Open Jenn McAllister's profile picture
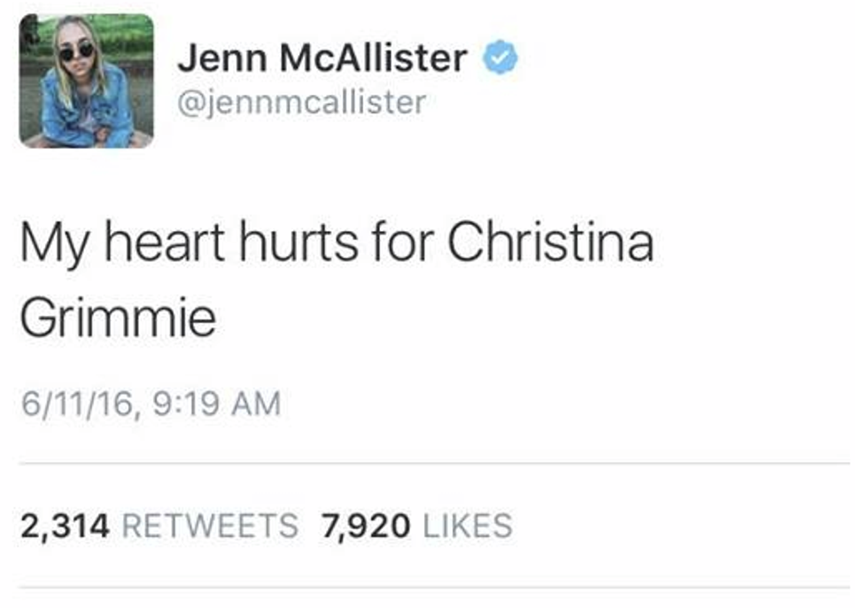This screenshot has width=868, height=608. tap(86, 81)
